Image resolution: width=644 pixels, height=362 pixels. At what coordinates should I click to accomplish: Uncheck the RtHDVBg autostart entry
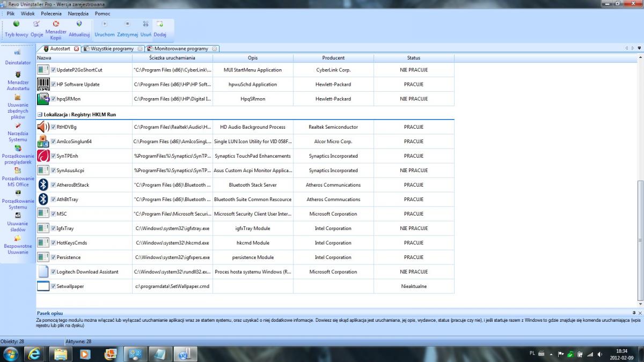53,127
